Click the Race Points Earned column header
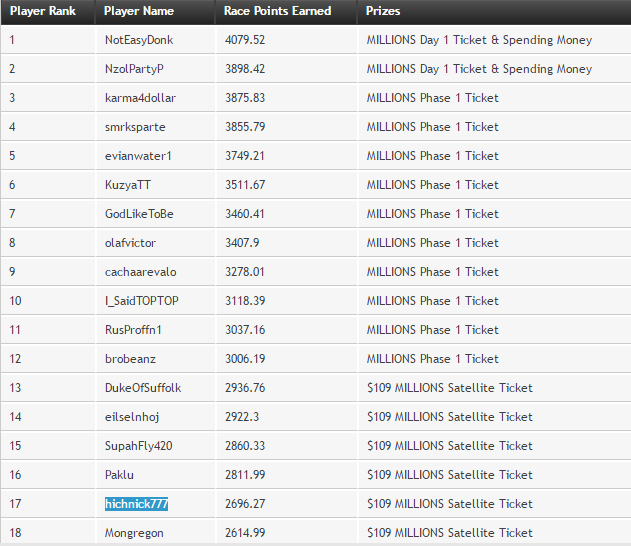Image resolution: width=631 pixels, height=546 pixels. pyautogui.click(x=277, y=11)
